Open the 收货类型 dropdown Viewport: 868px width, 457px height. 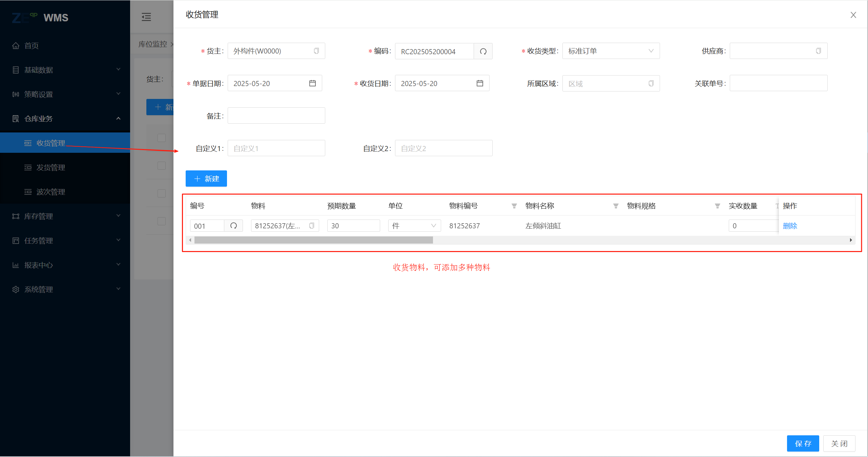click(x=611, y=51)
